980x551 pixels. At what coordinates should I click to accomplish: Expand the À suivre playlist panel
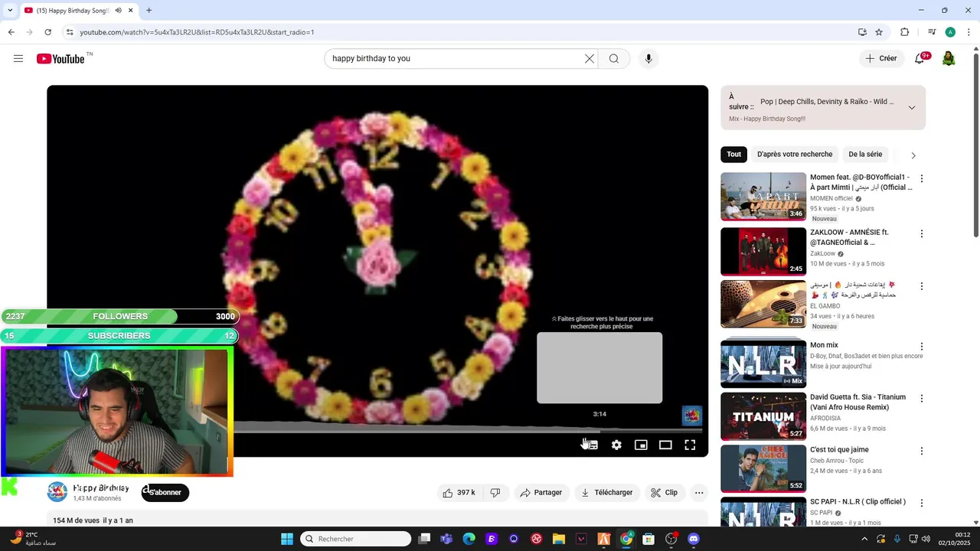[x=912, y=107]
